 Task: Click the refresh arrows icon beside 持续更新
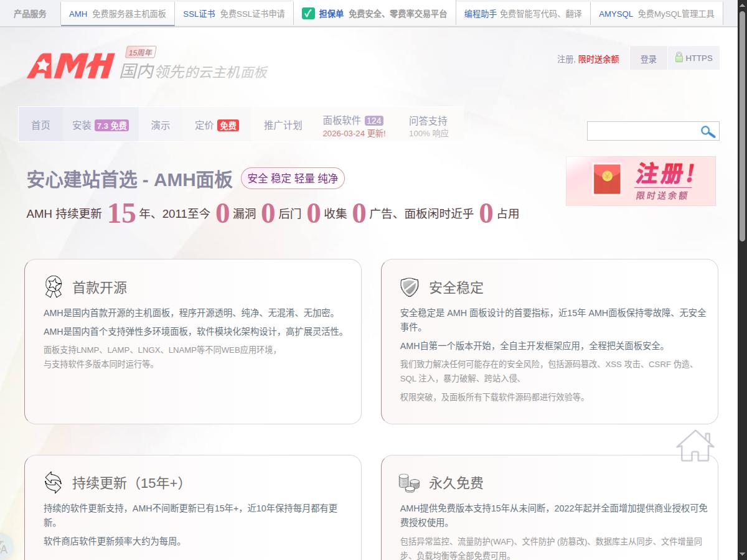(x=54, y=482)
